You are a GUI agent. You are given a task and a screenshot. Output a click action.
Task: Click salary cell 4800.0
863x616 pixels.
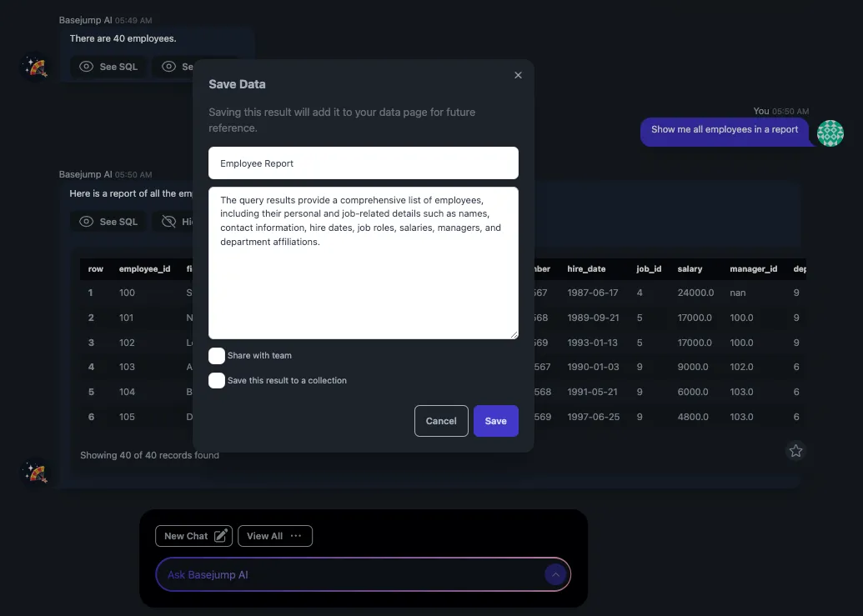pyautogui.click(x=693, y=417)
